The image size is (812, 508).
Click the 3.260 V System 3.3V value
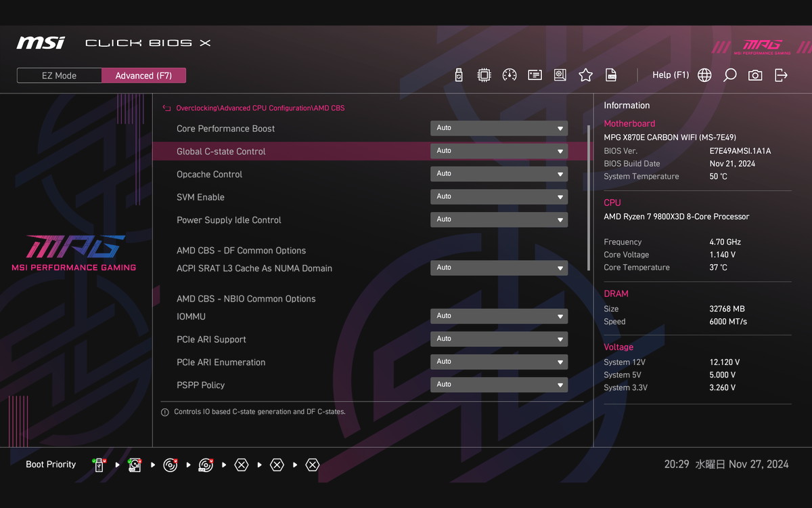pos(722,388)
